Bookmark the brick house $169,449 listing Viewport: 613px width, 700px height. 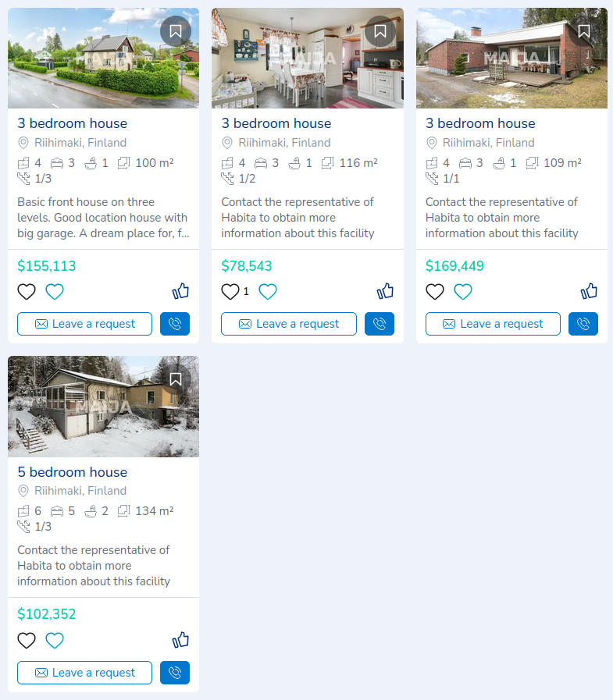584,31
